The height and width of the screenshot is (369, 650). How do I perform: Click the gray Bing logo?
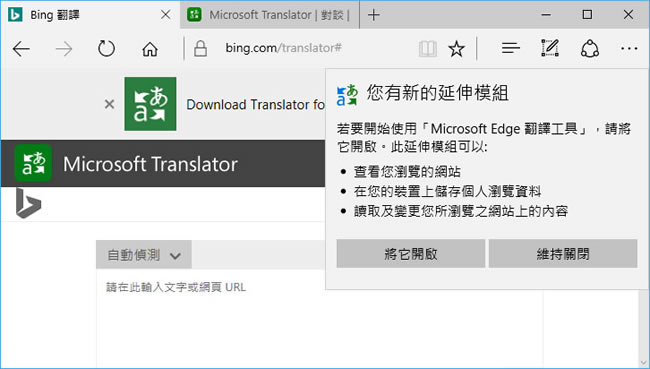[x=28, y=203]
